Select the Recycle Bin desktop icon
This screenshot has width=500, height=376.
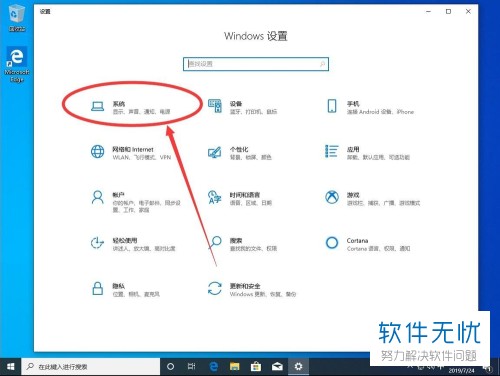pyautogui.click(x=17, y=19)
